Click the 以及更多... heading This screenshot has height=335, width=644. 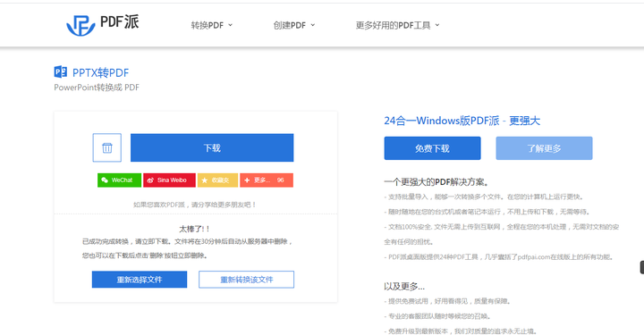[x=404, y=286]
